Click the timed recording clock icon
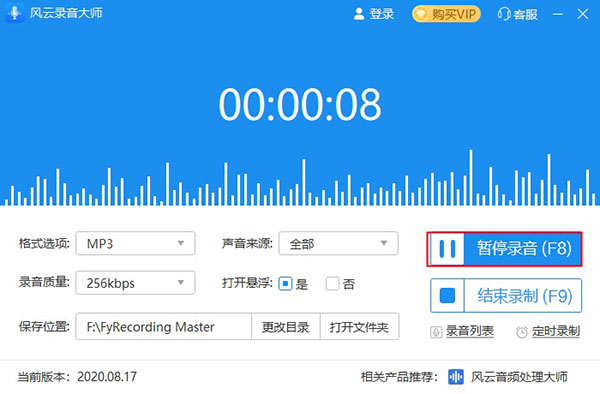Viewport: 600px width, 394px height. point(522,332)
